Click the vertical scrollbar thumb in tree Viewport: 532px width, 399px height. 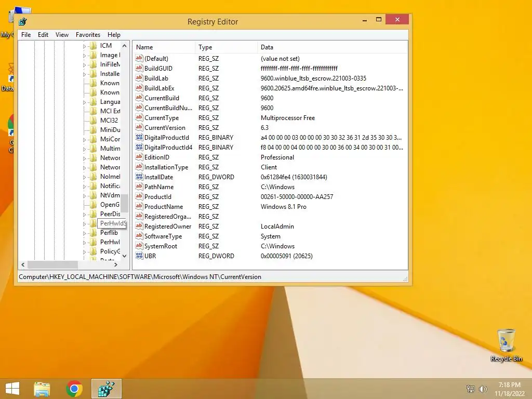tap(124, 203)
